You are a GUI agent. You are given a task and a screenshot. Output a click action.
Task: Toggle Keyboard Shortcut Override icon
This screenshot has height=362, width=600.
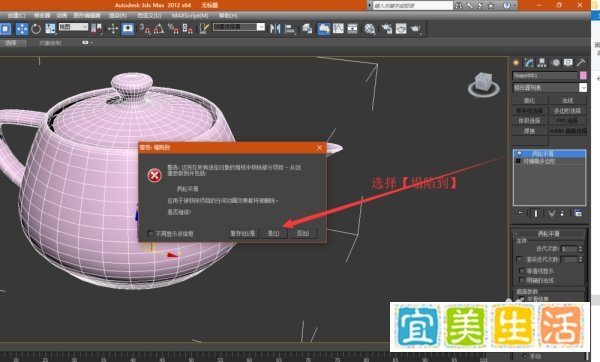point(128,29)
